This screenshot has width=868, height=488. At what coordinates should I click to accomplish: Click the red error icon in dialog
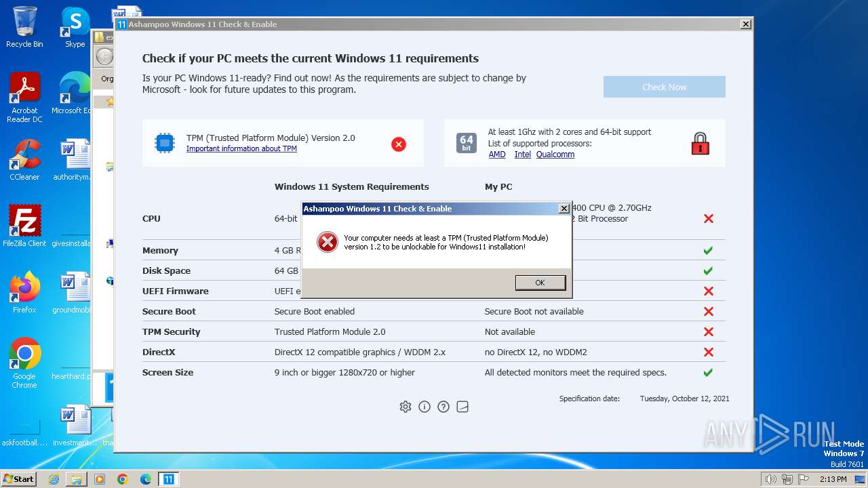(x=328, y=242)
